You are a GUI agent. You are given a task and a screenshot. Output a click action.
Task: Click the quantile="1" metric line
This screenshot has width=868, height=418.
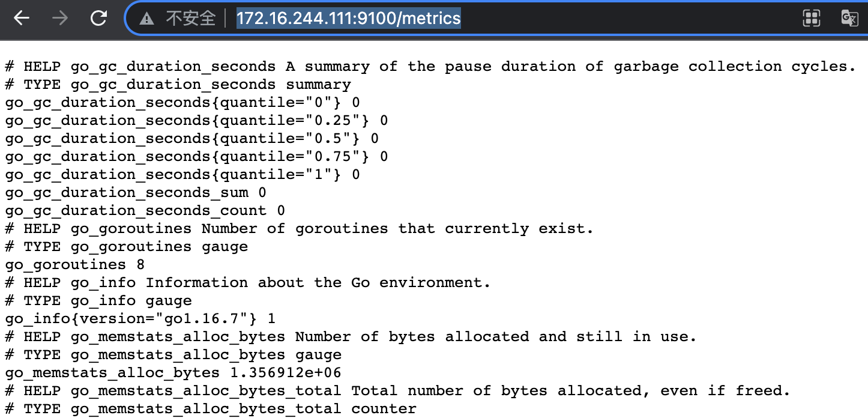tap(182, 175)
